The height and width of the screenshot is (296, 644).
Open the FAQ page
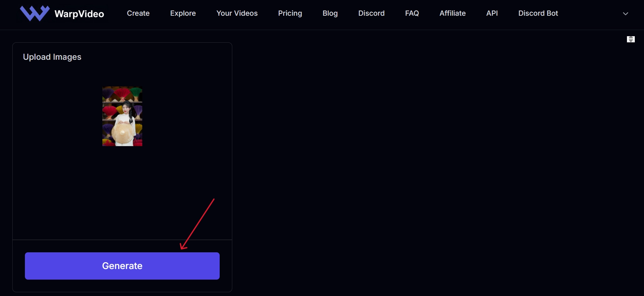tap(412, 13)
